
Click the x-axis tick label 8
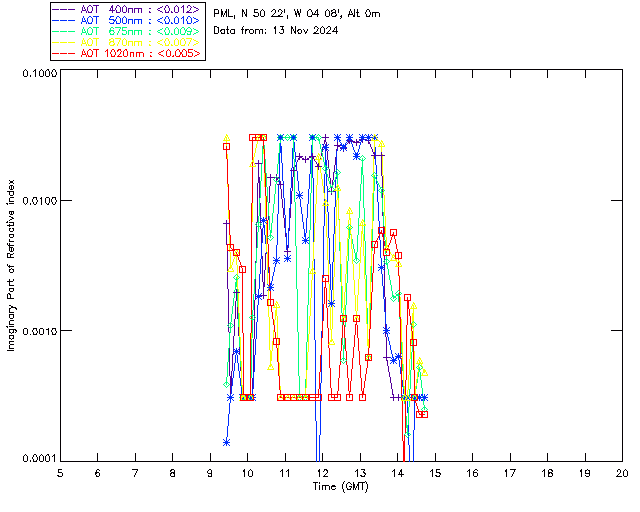coord(173,473)
